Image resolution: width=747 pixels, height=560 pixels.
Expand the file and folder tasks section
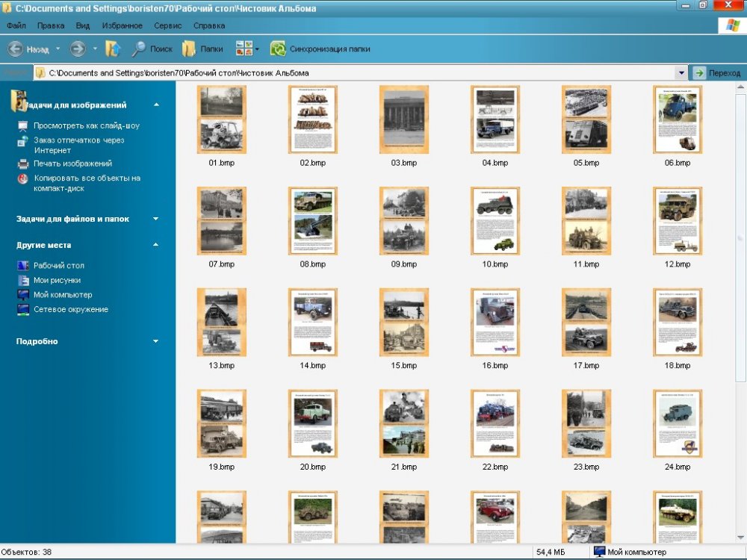155,219
